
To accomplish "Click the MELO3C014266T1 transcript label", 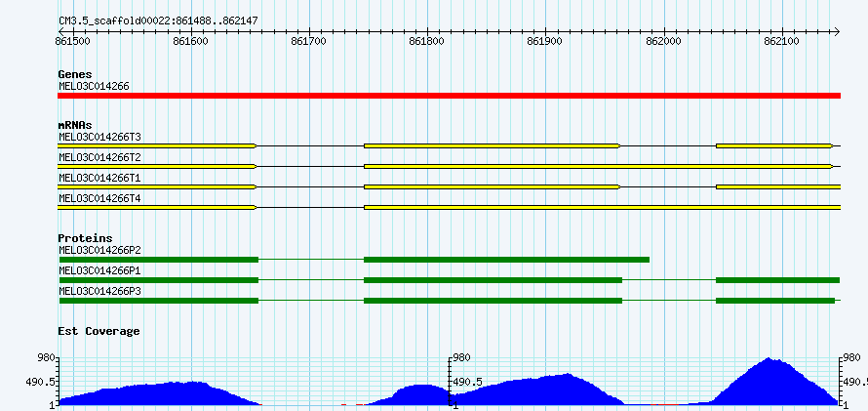I will tap(99, 178).
